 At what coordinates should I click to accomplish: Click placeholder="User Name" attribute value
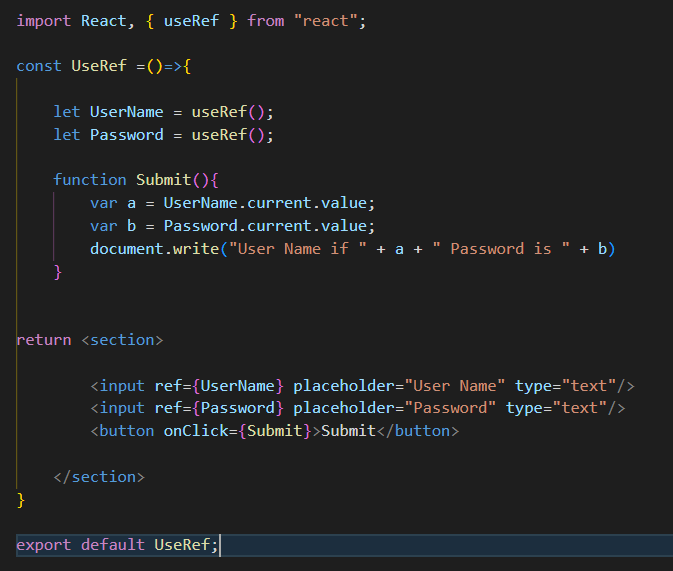(455, 386)
